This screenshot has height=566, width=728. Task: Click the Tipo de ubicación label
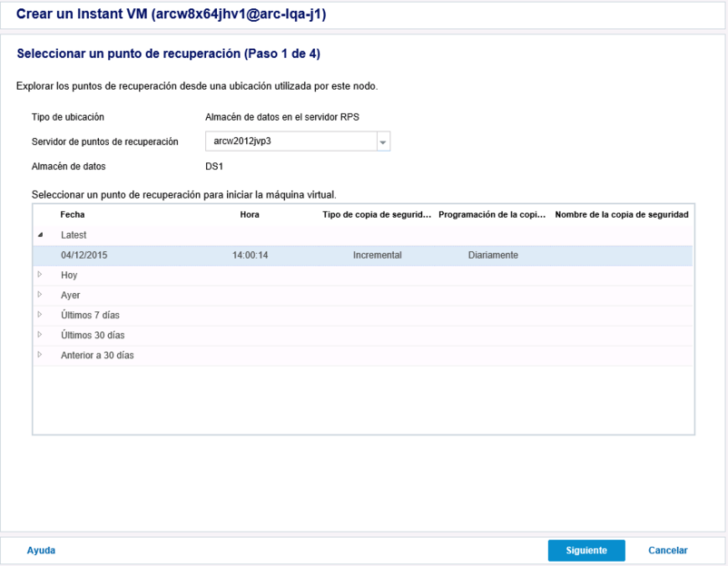68,117
